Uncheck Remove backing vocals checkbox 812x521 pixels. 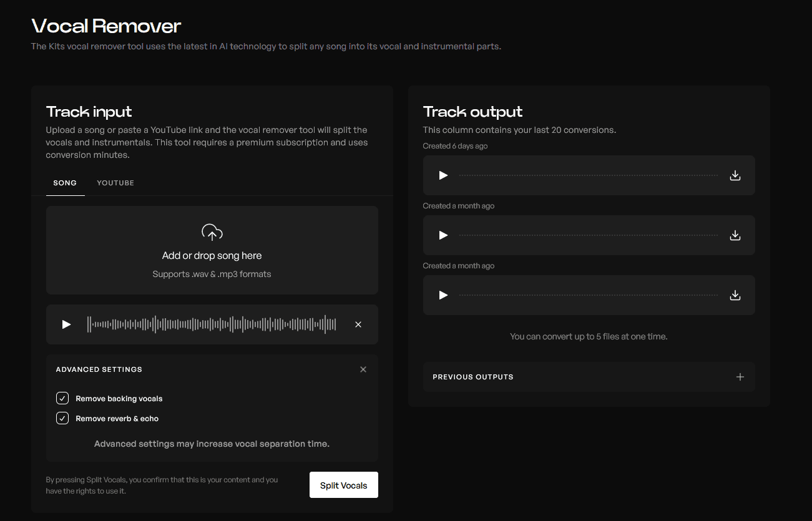coord(62,398)
